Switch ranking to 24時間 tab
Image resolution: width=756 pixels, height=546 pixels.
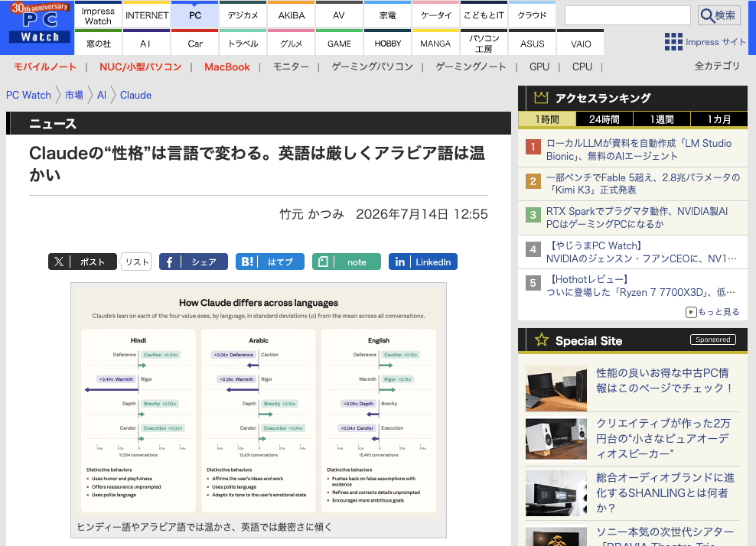[604, 119]
